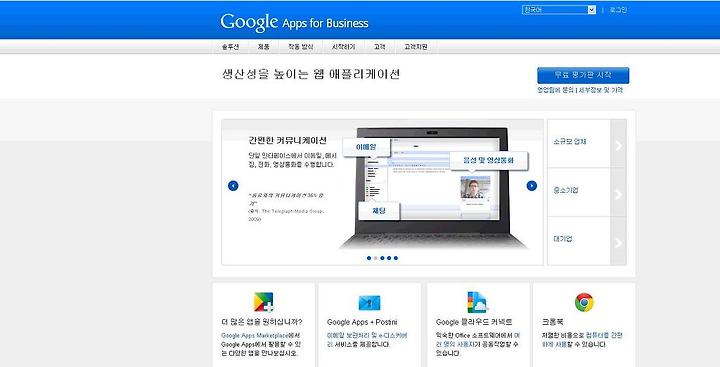Click the video call face thumbnail

coord(475,187)
